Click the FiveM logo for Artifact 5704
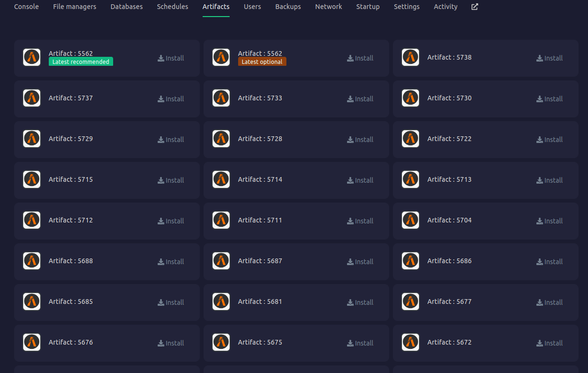 click(x=410, y=220)
